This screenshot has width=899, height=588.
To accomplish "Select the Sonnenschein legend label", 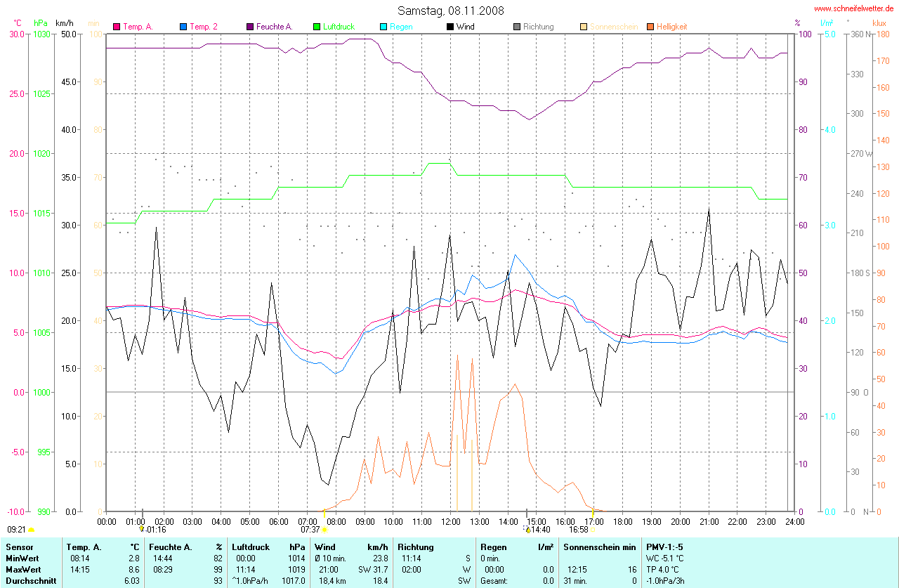I will tap(614, 27).
